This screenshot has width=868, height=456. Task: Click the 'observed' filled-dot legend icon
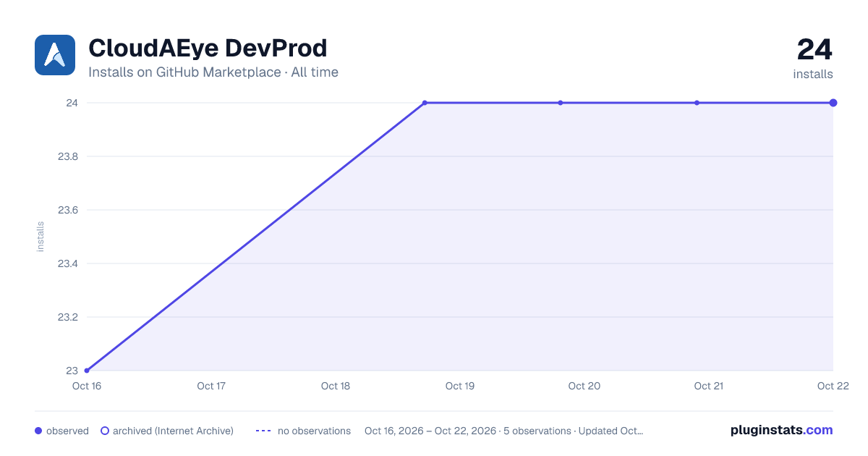tap(38, 431)
